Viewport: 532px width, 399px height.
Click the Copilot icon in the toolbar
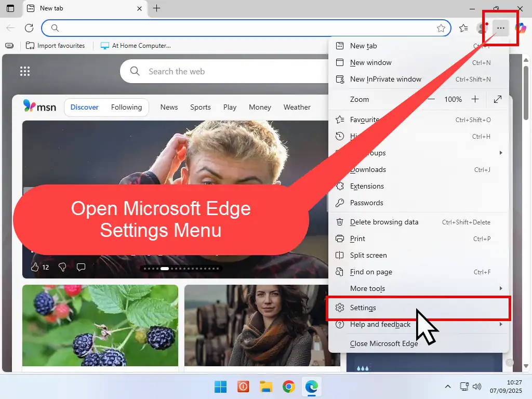[x=520, y=28]
